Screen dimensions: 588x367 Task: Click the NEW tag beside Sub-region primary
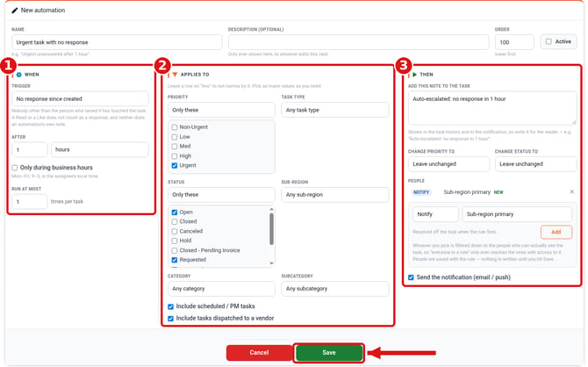click(x=498, y=192)
